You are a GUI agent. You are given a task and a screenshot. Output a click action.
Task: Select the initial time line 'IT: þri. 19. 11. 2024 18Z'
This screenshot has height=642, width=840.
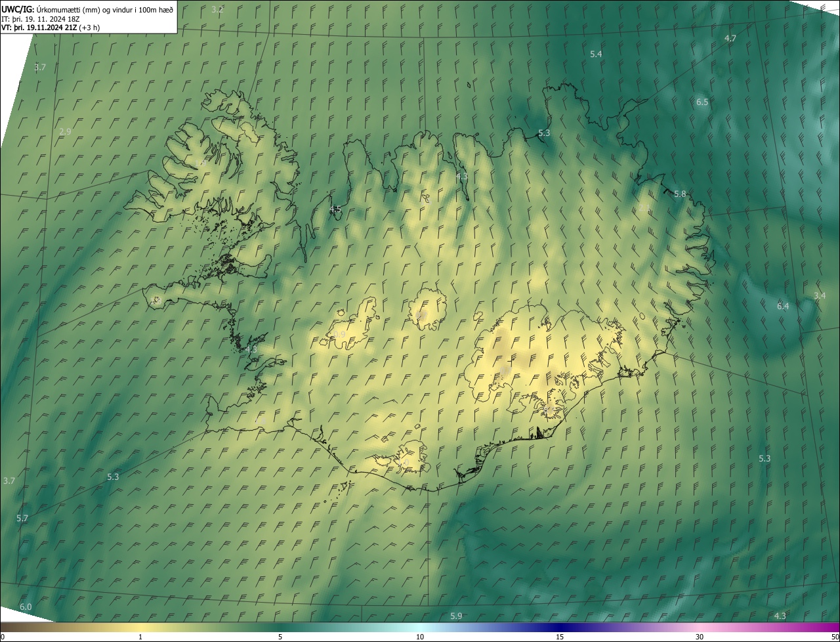click(41, 19)
